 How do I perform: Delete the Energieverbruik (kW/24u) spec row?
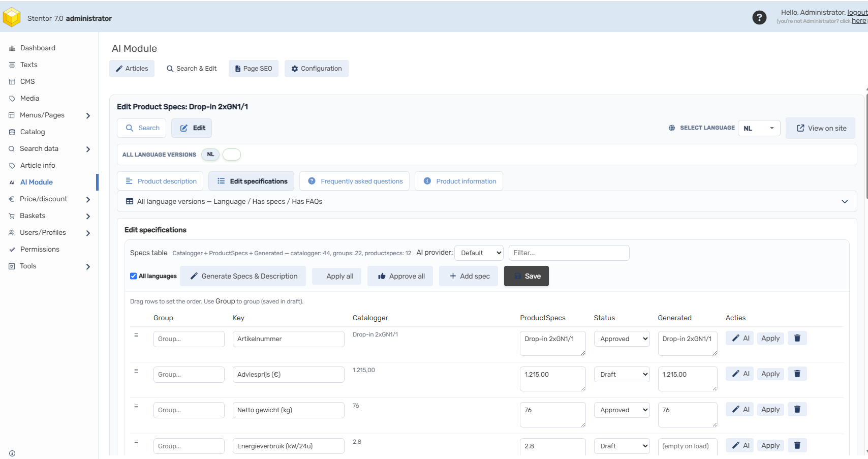point(797,445)
